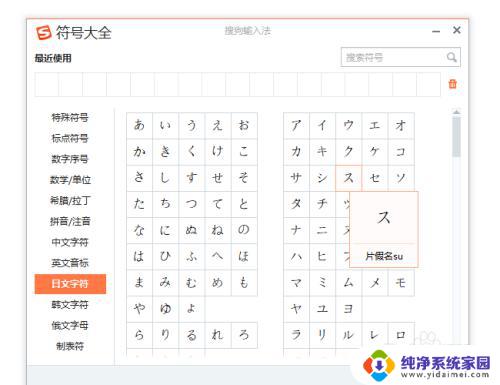This screenshot has width=500, height=385.
Task: Insert hiragana の
Action: [244, 230]
